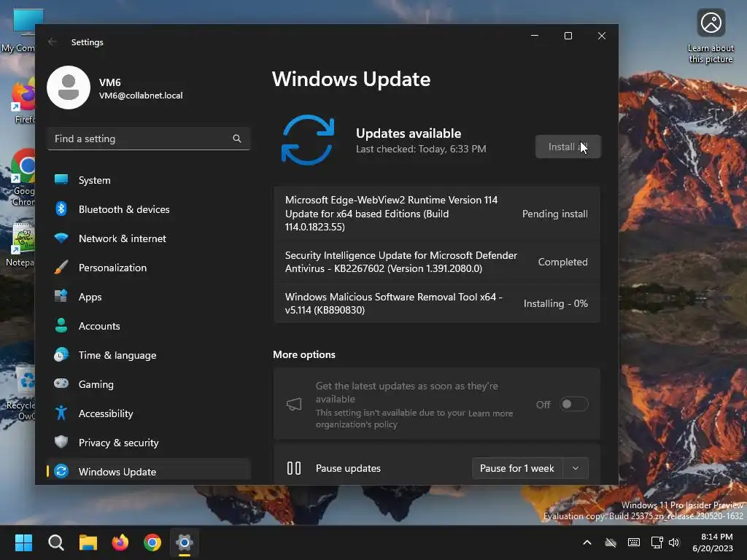Click the Installing - 0% status
The image size is (747, 560).
(555, 303)
